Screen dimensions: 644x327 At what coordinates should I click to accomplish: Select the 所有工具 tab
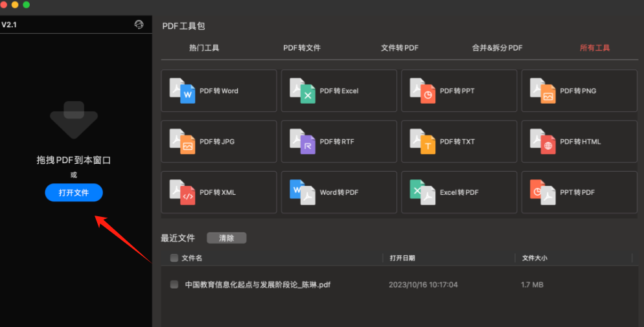click(595, 48)
